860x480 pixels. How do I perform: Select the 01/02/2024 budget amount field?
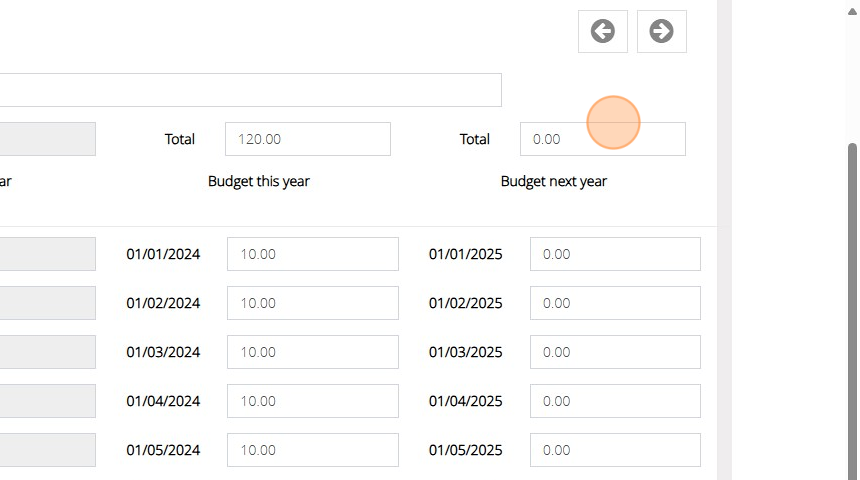click(312, 303)
